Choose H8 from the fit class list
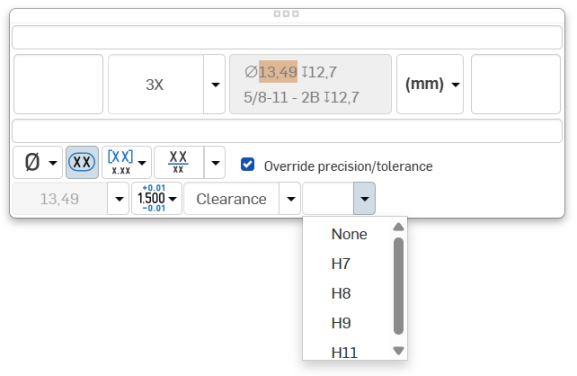577x376 pixels. (x=341, y=294)
